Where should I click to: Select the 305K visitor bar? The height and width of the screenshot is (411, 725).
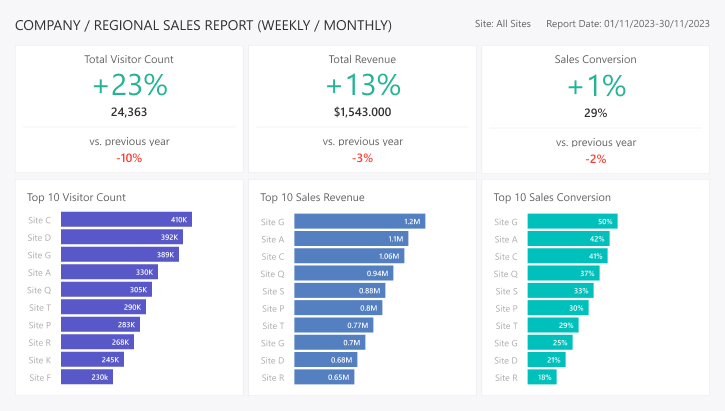[106, 290]
